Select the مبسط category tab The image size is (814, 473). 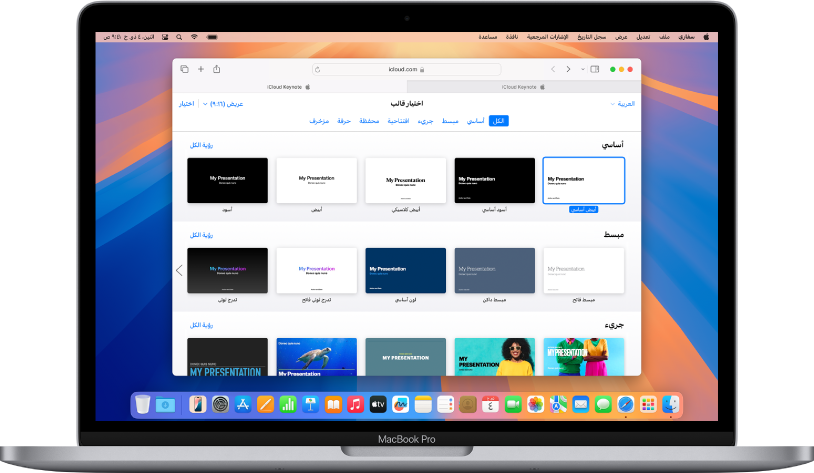tap(450, 121)
